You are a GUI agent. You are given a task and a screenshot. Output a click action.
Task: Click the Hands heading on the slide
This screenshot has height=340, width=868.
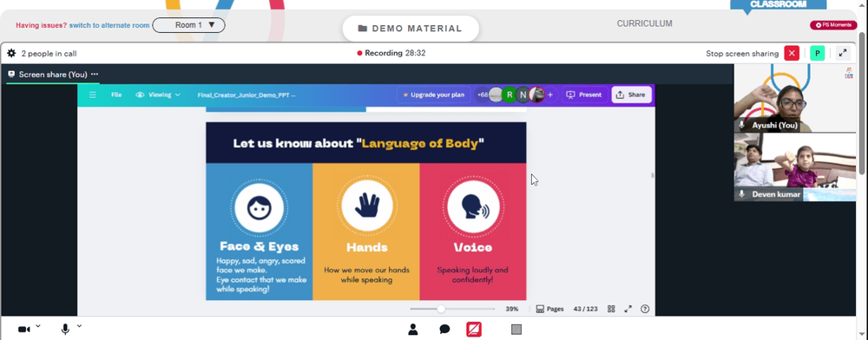(x=367, y=247)
